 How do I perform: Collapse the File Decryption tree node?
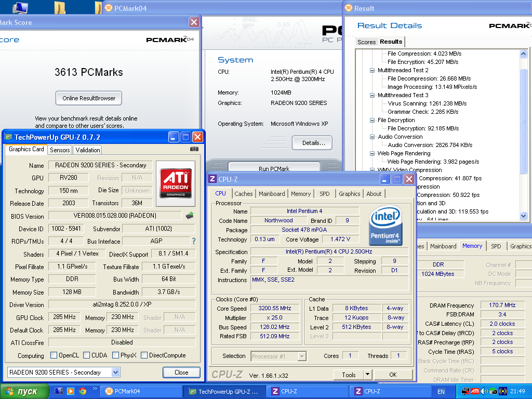pyautogui.click(x=372, y=120)
